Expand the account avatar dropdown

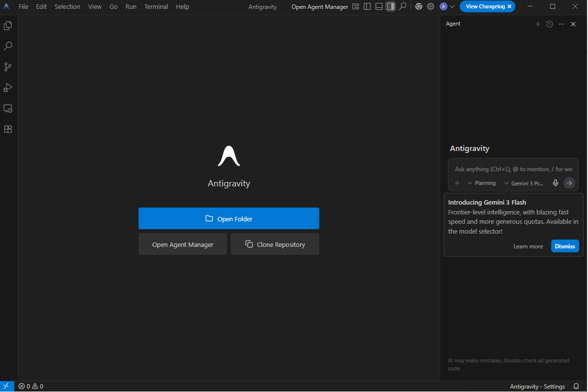click(x=447, y=7)
